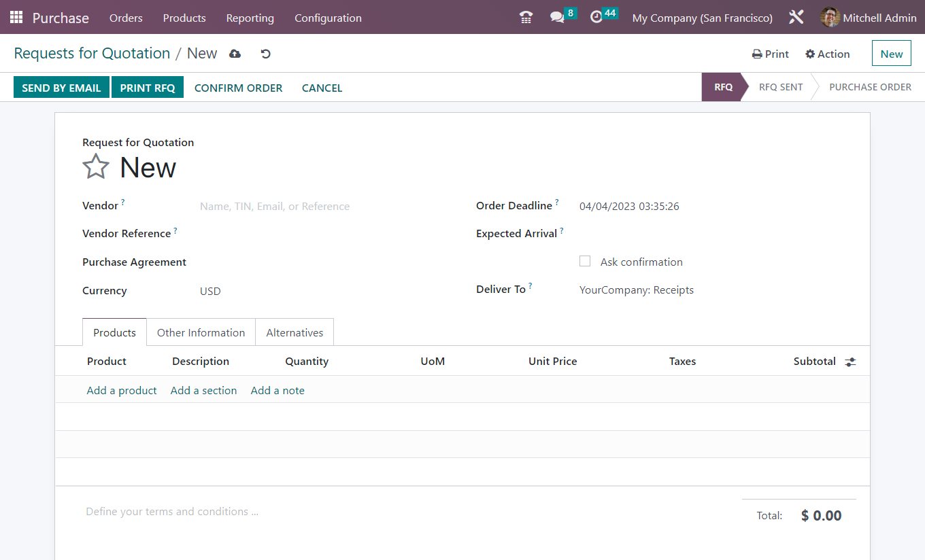This screenshot has width=925, height=560.
Task: Open the optional columns selector beside Subtotal
Action: (x=850, y=362)
